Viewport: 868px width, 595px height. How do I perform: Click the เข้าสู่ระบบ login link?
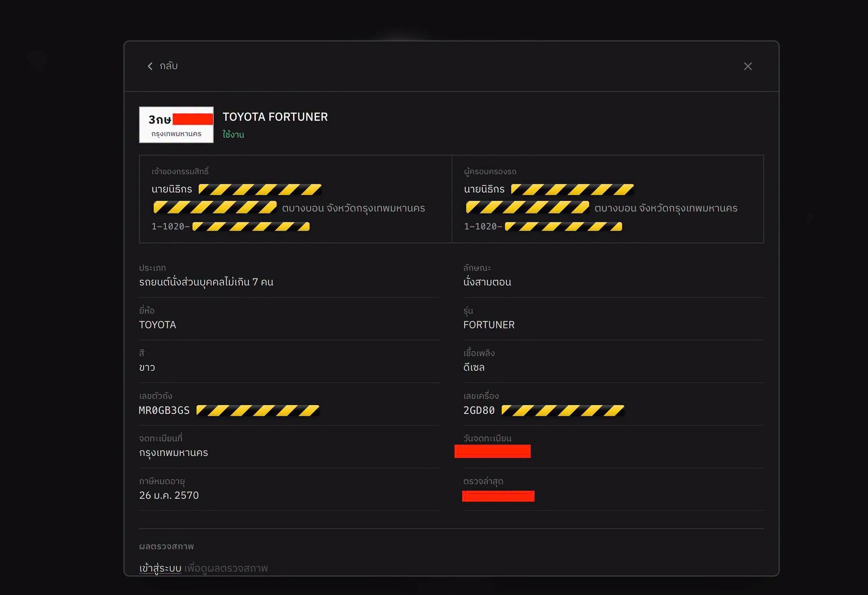(x=160, y=568)
